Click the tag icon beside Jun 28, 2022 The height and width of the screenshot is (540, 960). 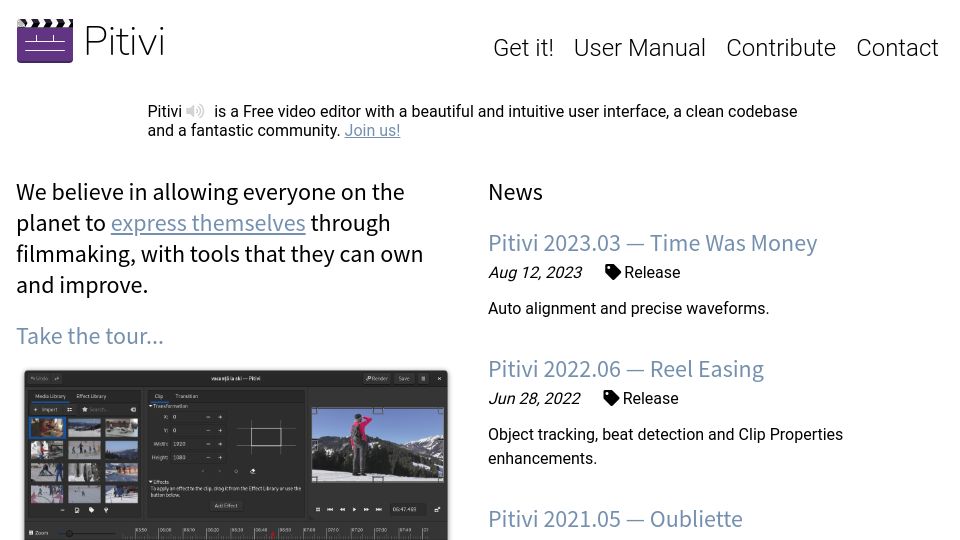pyautogui.click(x=611, y=398)
